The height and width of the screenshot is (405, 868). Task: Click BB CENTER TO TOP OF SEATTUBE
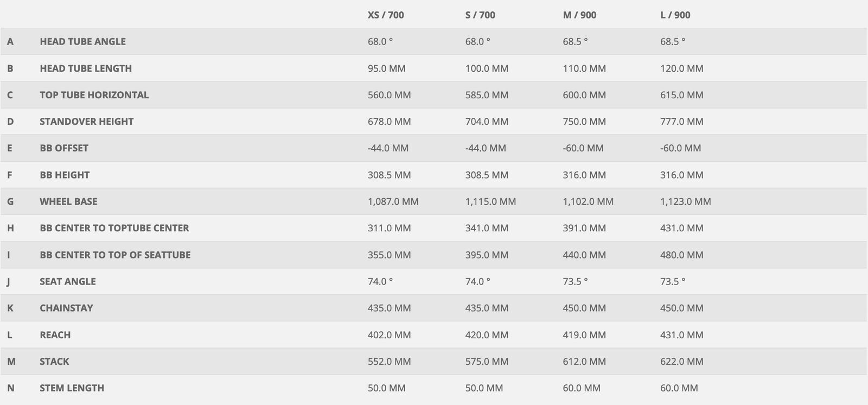[115, 255]
